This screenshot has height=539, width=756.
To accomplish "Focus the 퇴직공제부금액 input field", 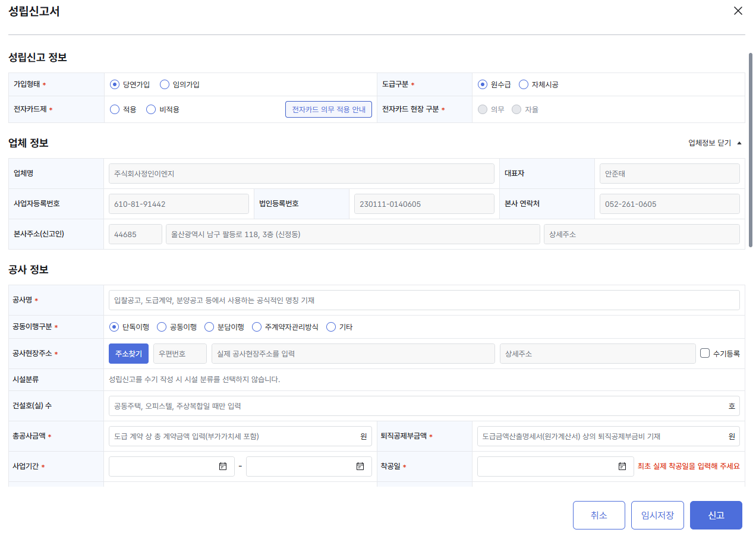I will [x=609, y=436].
